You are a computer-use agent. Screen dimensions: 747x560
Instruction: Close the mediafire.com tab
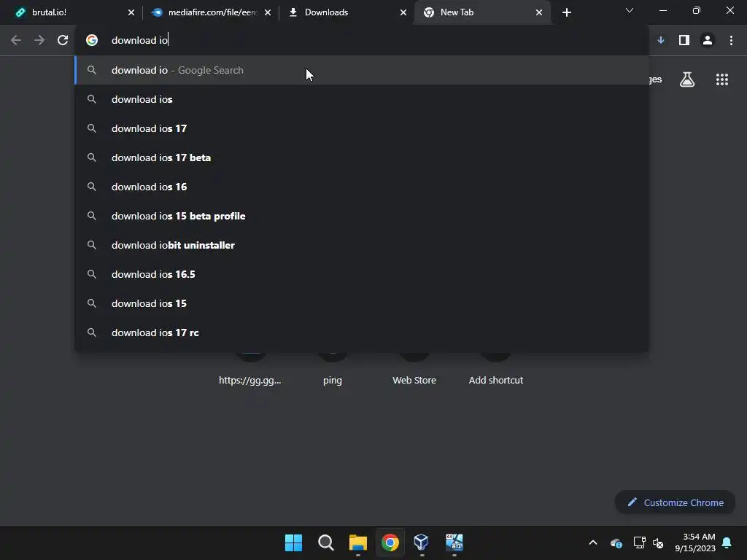[x=268, y=12]
